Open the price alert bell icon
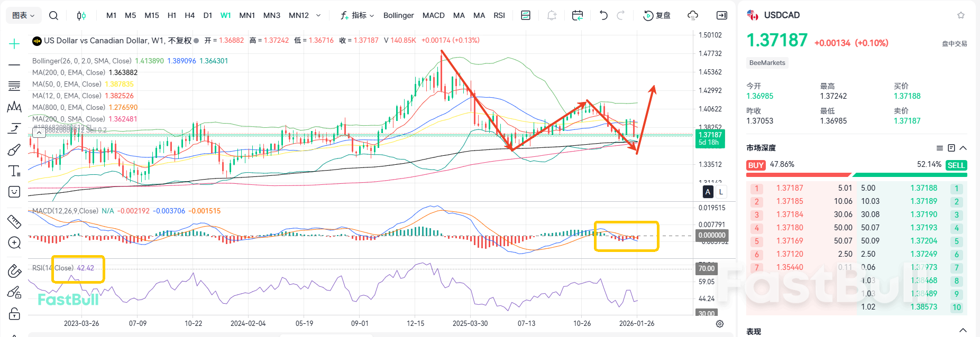Screen dimensions: 980x337 pos(552,15)
